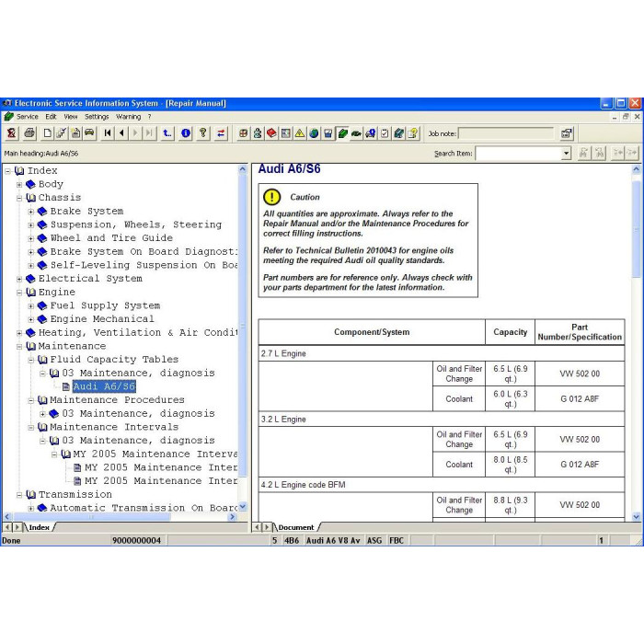Click the "VW 502 00" cell under 2.7 L Engine
Viewport: 644px width, 644px height.
click(x=580, y=374)
